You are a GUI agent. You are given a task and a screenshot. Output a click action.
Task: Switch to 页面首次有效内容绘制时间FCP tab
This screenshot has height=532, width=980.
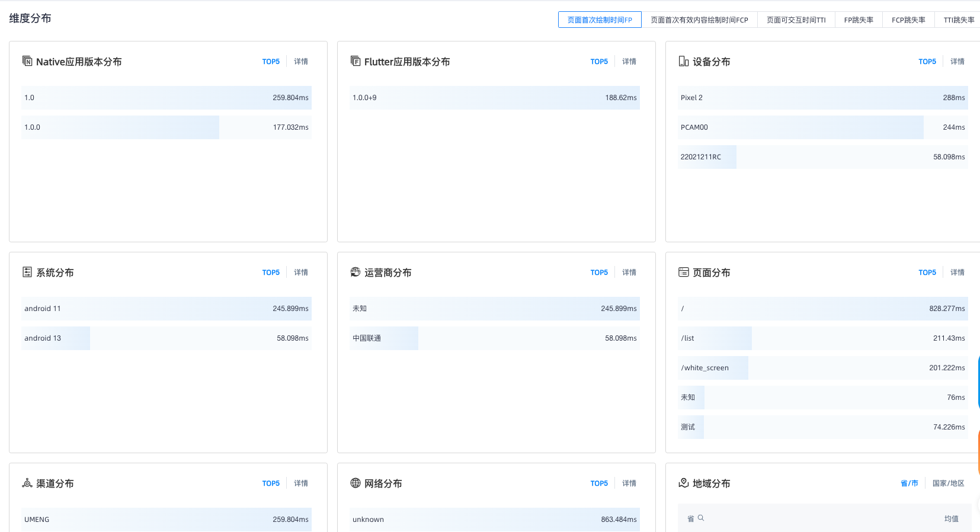click(x=699, y=20)
